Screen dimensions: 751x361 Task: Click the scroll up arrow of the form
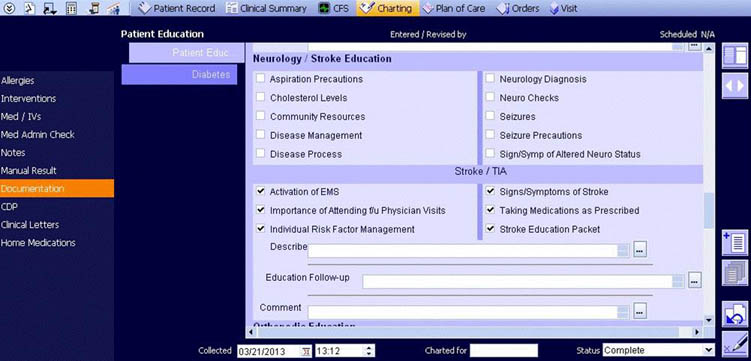click(709, 48)
